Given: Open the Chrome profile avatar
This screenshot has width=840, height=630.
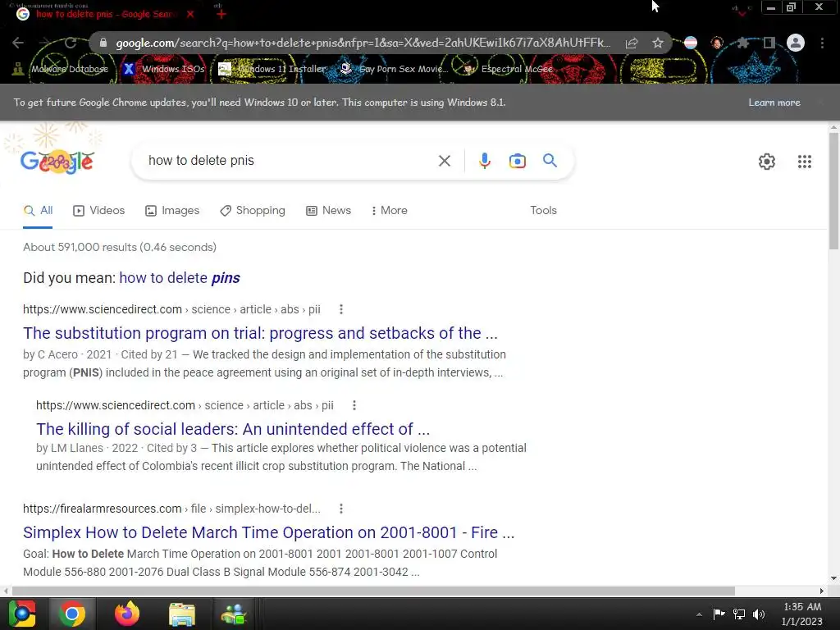Looking at the screenshot, I should (x=796, y=43).
